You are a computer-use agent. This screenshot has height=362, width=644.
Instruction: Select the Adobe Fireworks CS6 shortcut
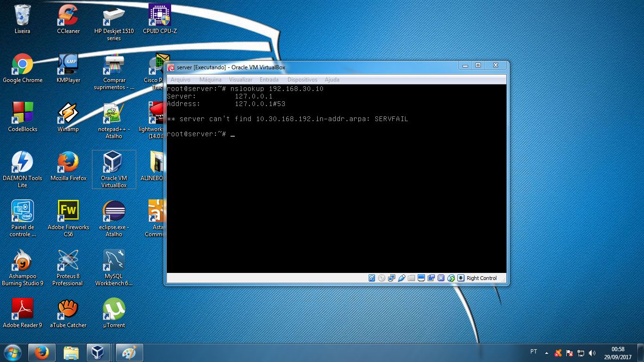(x=68, y=219)
